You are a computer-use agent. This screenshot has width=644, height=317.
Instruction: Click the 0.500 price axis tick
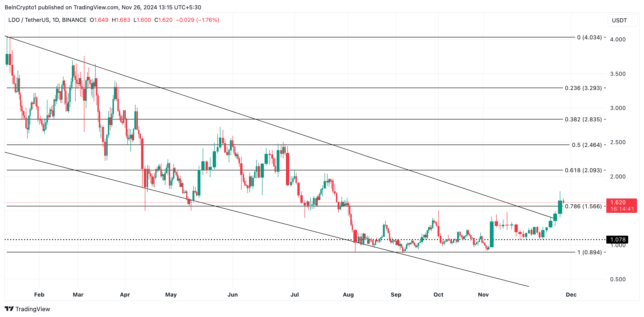click(x=617, y=279)
